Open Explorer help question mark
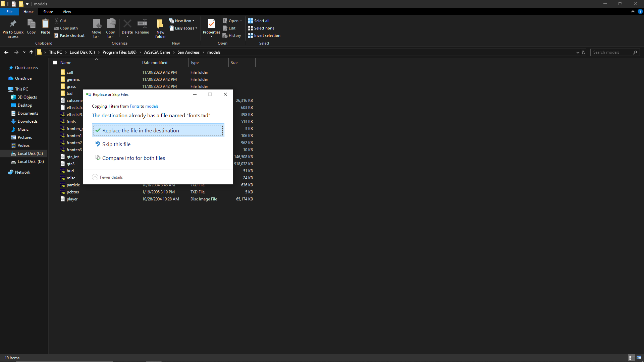Viewport: 644px width, 362px height. coord(640,11)
